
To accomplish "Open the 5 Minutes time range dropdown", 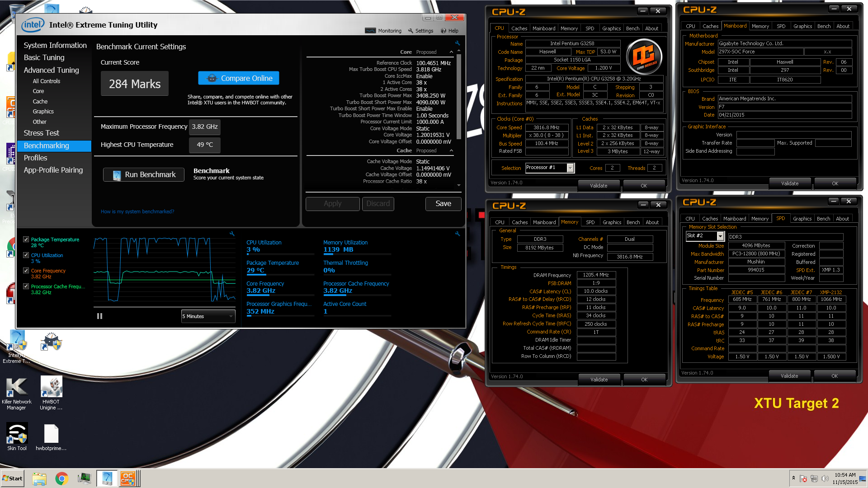I will click(208, 316).
